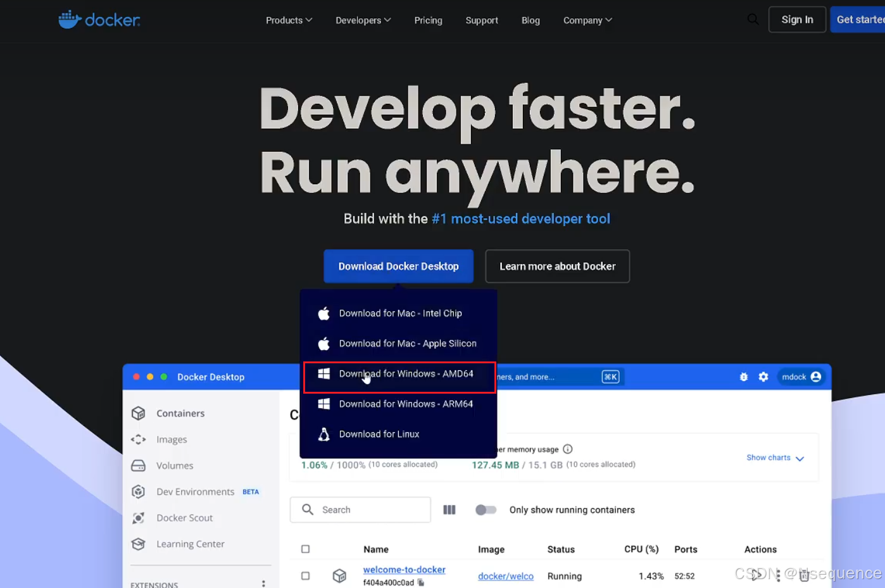Click the Docker Scout icon in sidebar
This screenshot has width=885, height=588.
[x=139, y=518]
